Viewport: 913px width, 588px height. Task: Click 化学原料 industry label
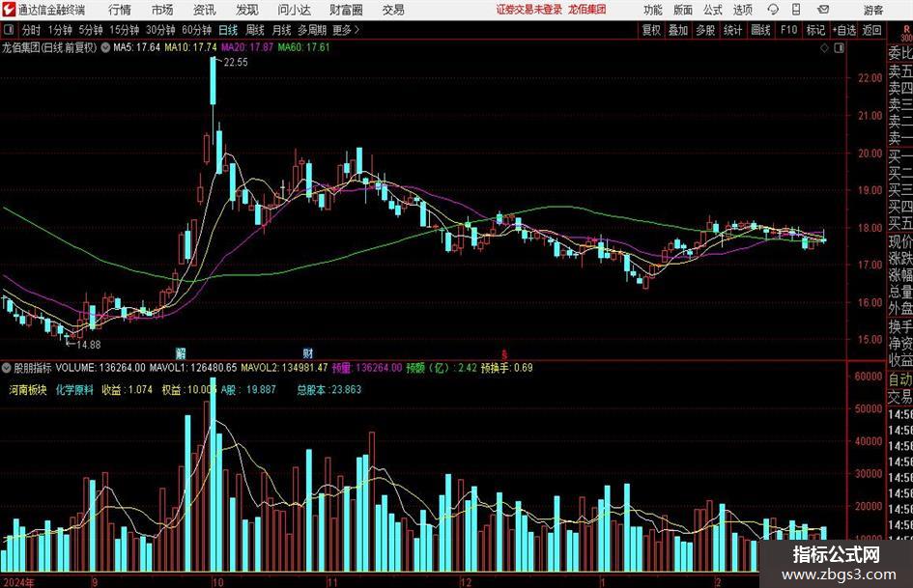tap(74, 389)
